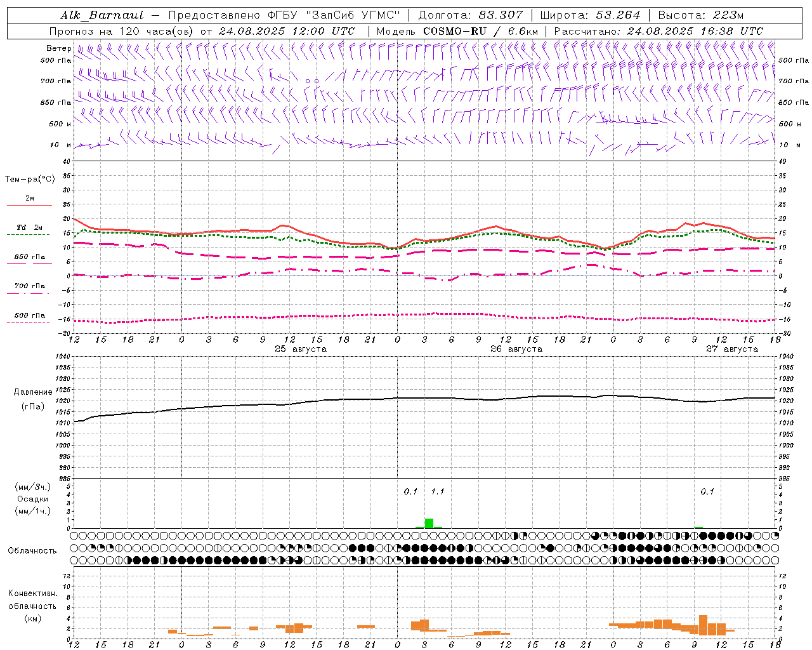Click the tall green precipitation bar
This screenshot has height=650, width=812.
coord(429,523)
